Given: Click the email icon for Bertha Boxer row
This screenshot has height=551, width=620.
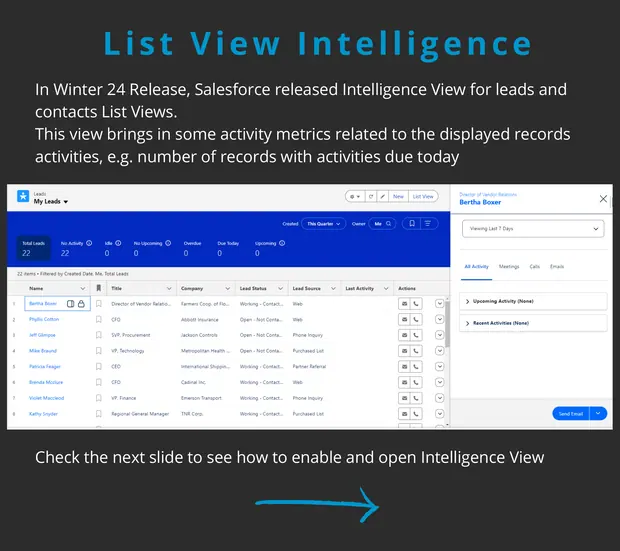Looking at the screenshot, I should coord(404,304).
